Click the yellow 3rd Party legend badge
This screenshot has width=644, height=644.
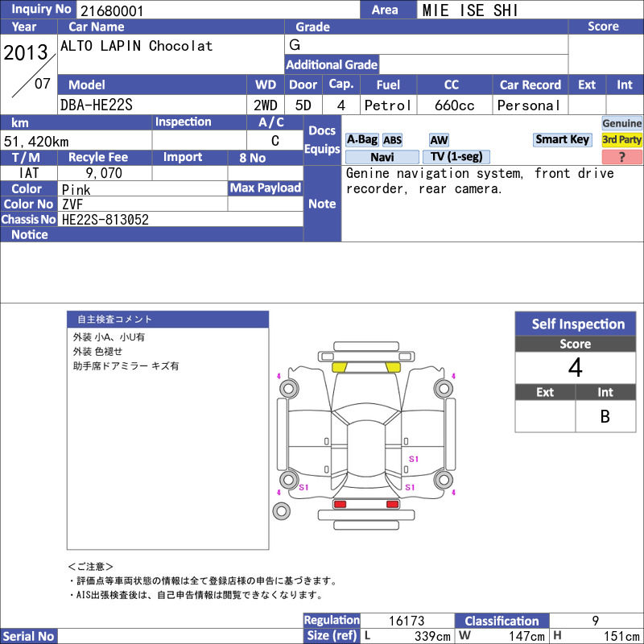(621, 139)
